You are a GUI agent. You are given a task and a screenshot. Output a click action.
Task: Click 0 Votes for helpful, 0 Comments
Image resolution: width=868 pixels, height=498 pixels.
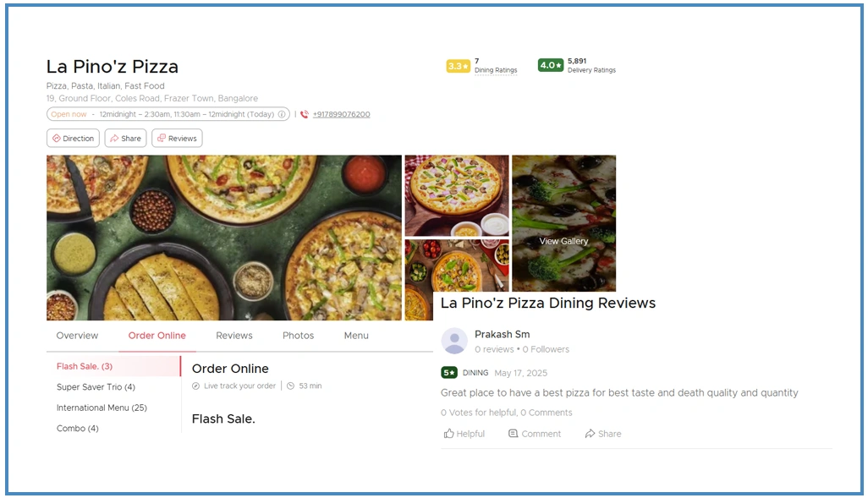507,413
